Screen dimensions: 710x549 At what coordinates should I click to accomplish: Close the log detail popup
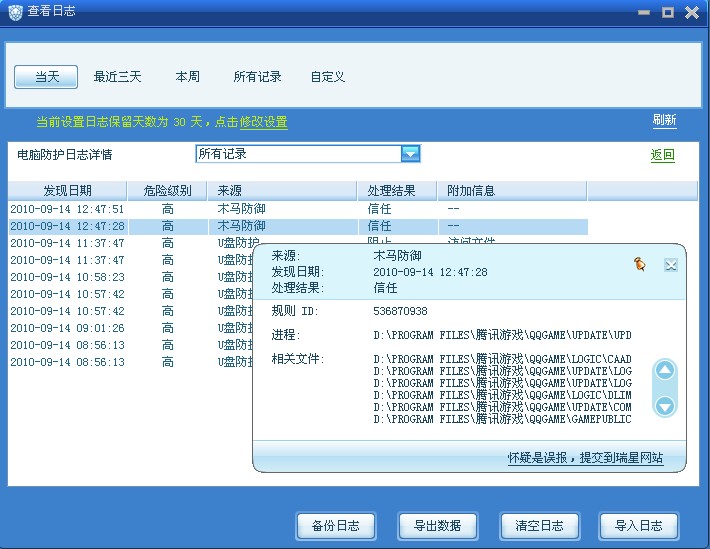point(671,265)
